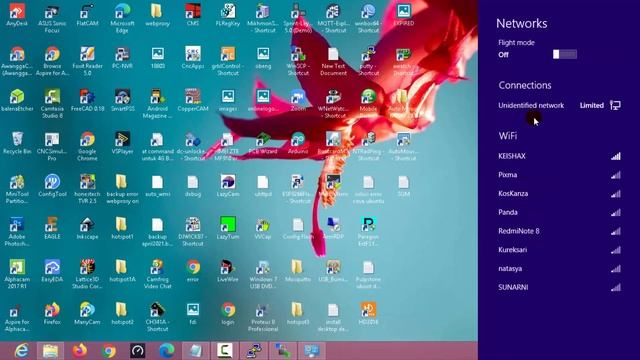640x360 pixels.
Task: Select the SUNARNI WiFi network
Action: pos(559,287)
